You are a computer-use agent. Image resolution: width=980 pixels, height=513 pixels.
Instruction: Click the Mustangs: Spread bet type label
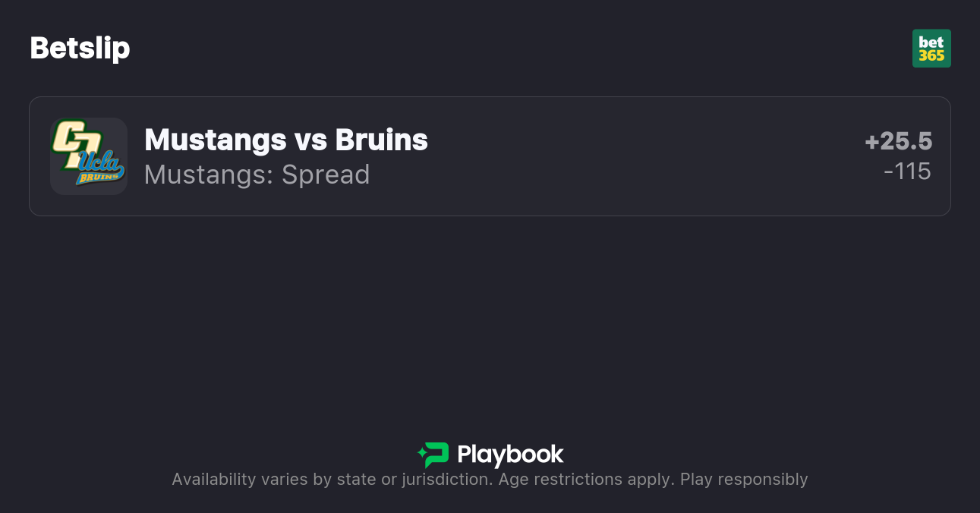(257, 175)
